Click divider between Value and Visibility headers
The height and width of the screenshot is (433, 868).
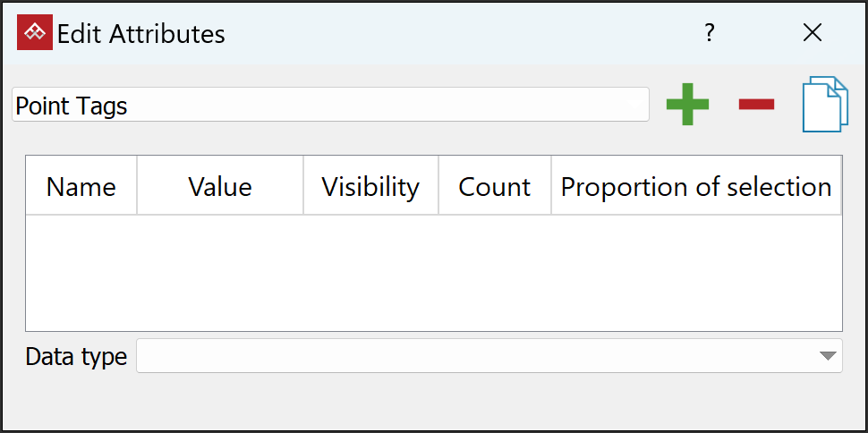pos(303,186)
